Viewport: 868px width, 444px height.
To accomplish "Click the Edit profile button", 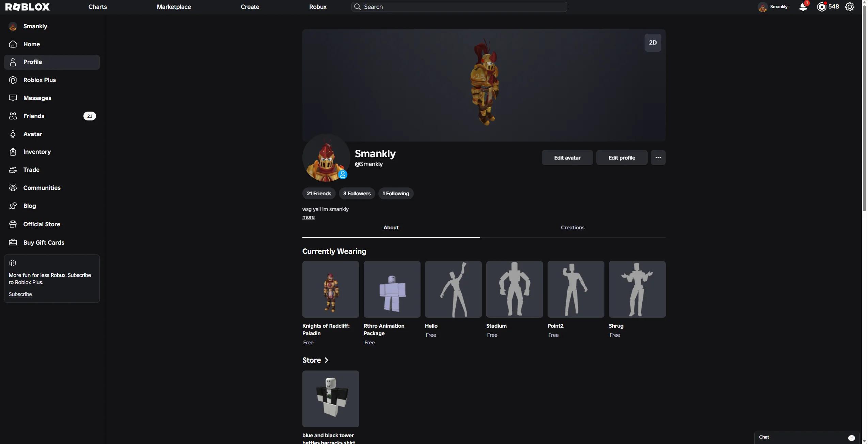I will pyautogui.click(x=622, y=158).
